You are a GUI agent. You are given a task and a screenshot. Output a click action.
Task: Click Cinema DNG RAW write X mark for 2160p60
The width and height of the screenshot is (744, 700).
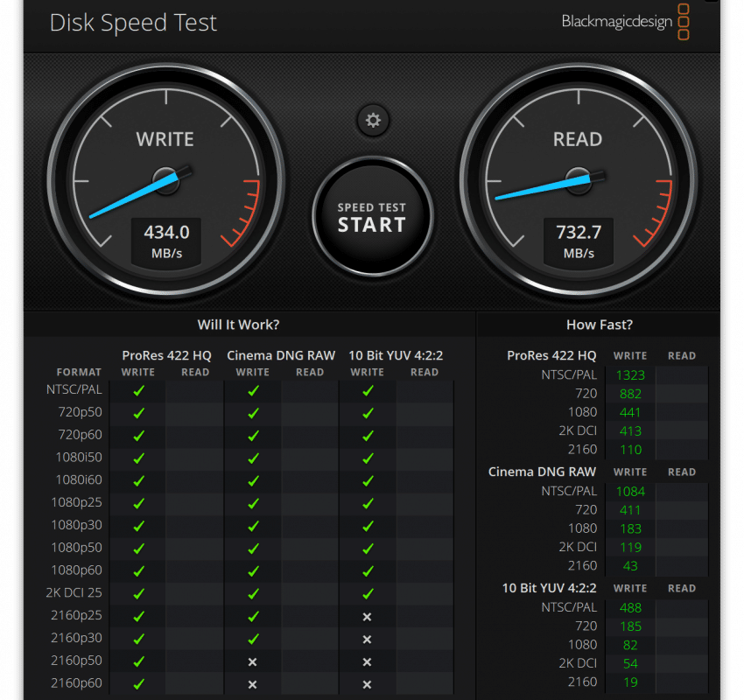tap(252, 685)
